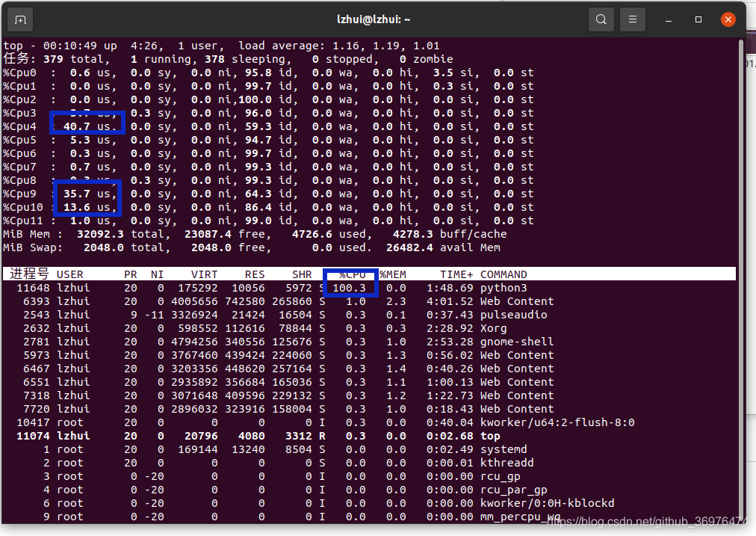Click the Xorg command name
756x536 pixels.
[493, 328]
